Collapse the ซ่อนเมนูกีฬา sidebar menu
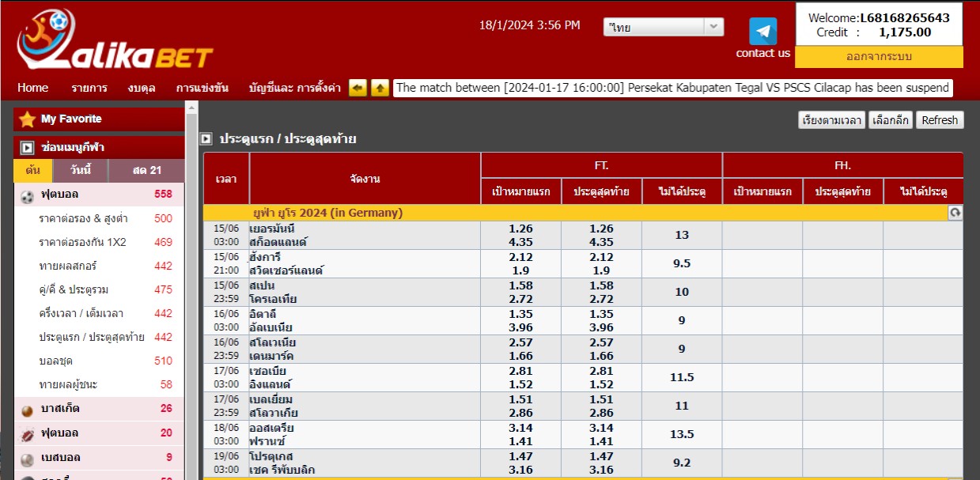The width and height of the screenshot is (980, 480). click(27, 148)
